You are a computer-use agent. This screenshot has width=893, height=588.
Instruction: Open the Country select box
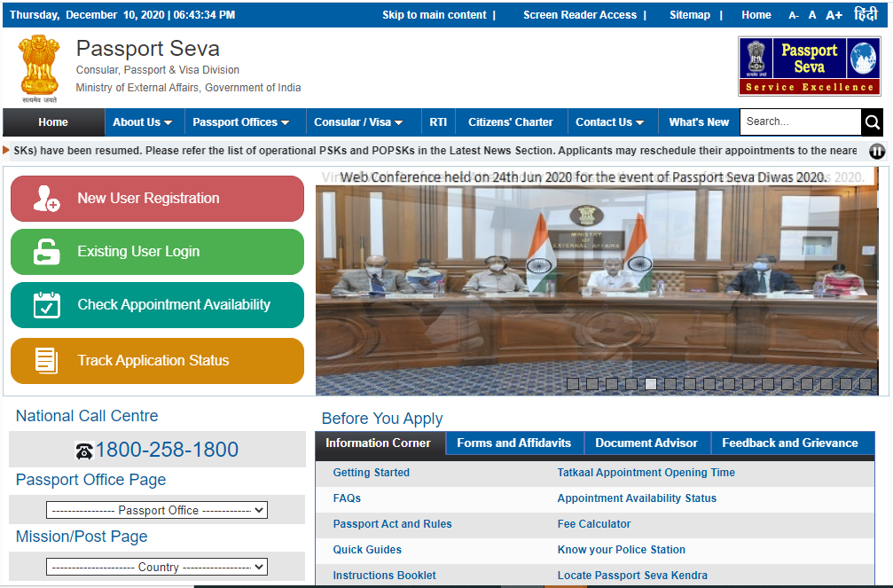point(157,567)
